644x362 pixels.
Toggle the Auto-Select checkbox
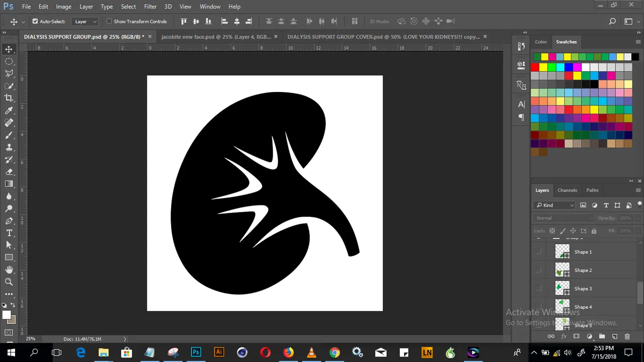[x=35, y=21]
